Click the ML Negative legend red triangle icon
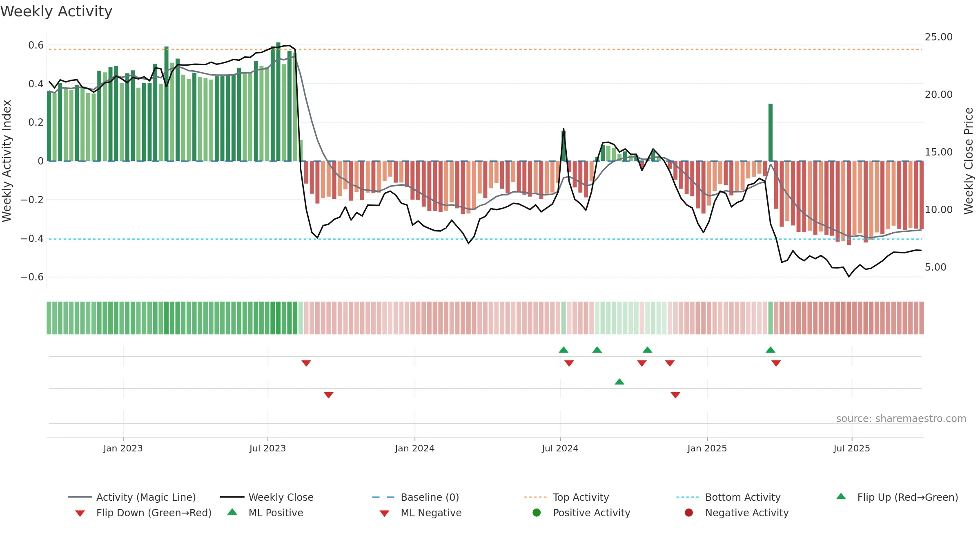 [x=385, y=513]
